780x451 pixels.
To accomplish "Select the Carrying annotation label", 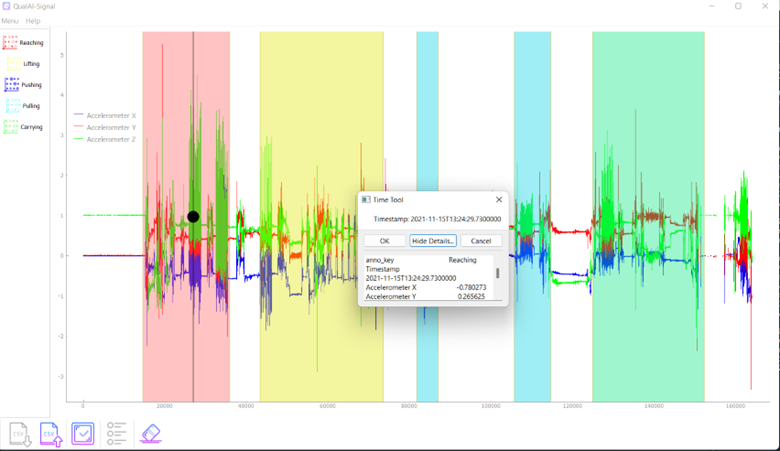I will (x=23, y=127).
